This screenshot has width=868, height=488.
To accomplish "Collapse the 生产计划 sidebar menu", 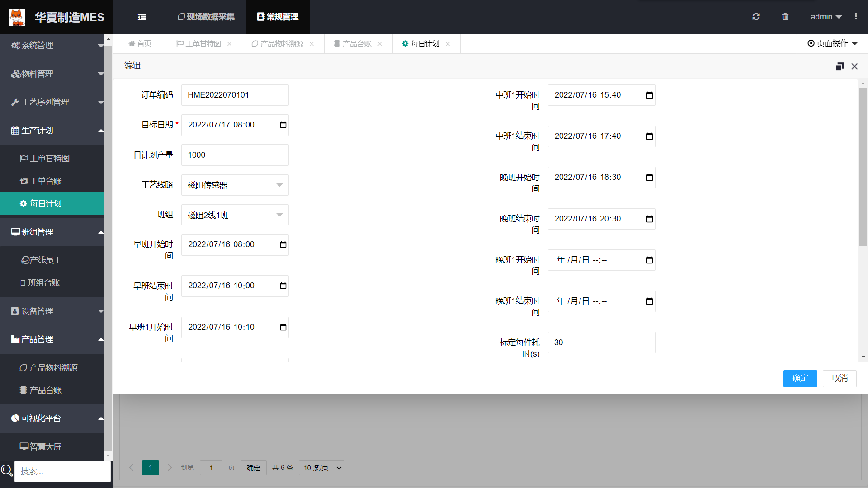I will click(x=52, y=131).
